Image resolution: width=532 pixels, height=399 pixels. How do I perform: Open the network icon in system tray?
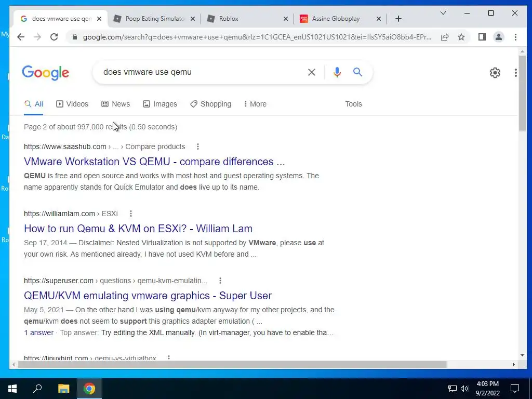[x=453, y=389]
